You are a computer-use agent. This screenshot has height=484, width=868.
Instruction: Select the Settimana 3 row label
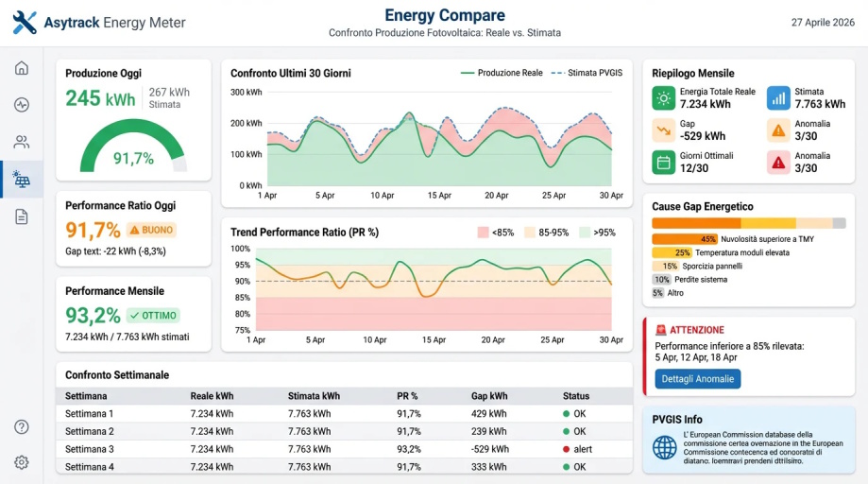[89, 449]
